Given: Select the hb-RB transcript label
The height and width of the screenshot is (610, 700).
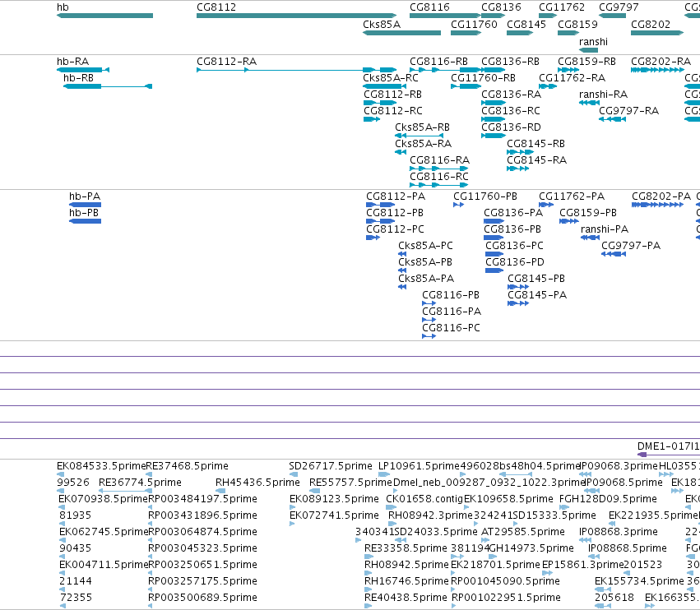Looking at the screenshot, I should (79, 78).
